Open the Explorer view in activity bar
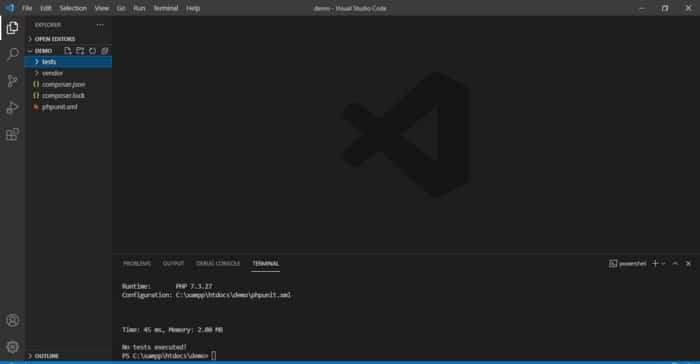The height and width of the screenshot is (364, 700). pos(12,28)
